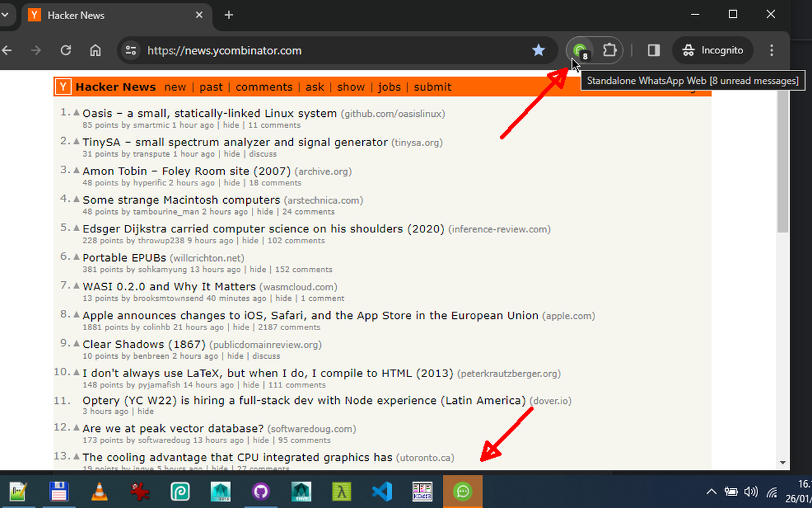Open the 'new' stories nav link
This screenshot has width=812, height=508.
click(175, 87)
